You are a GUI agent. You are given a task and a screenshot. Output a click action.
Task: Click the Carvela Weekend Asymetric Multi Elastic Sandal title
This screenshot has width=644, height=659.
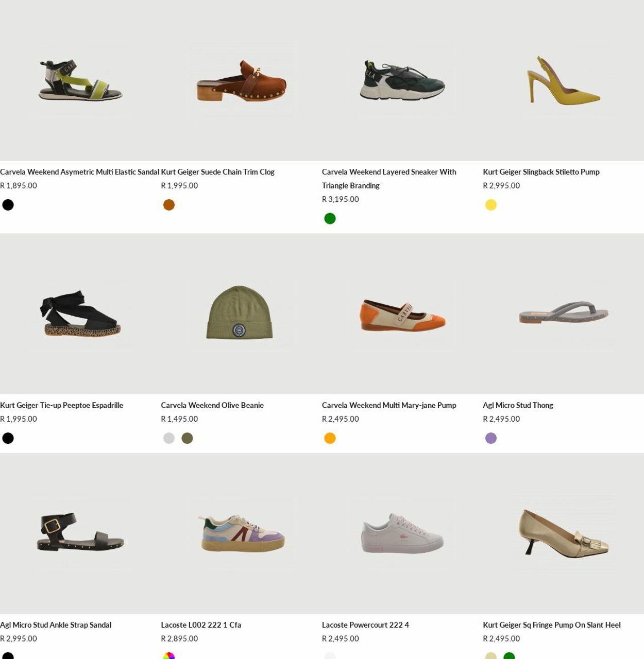click(79, 172)
